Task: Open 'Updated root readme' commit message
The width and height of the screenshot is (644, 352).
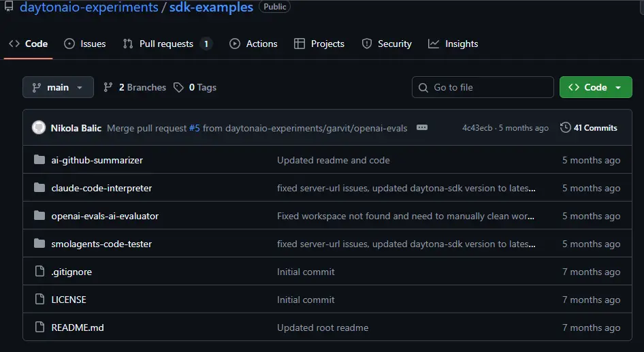Action: point(323,327)
